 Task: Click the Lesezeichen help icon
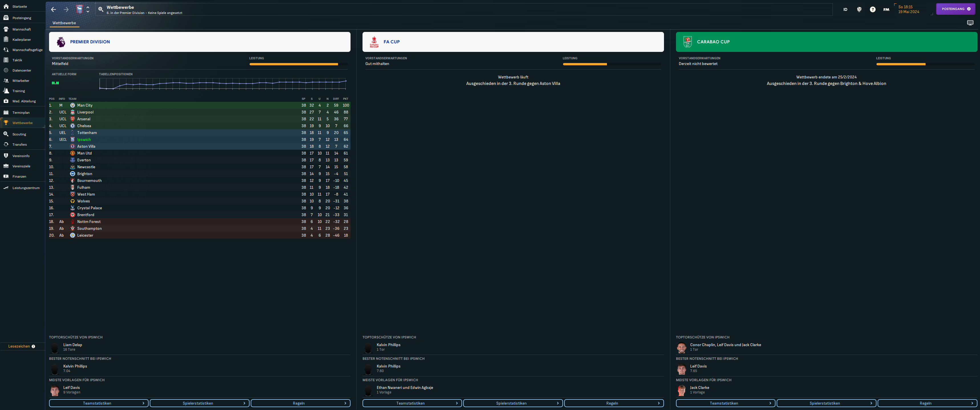[x=33, y=346]
